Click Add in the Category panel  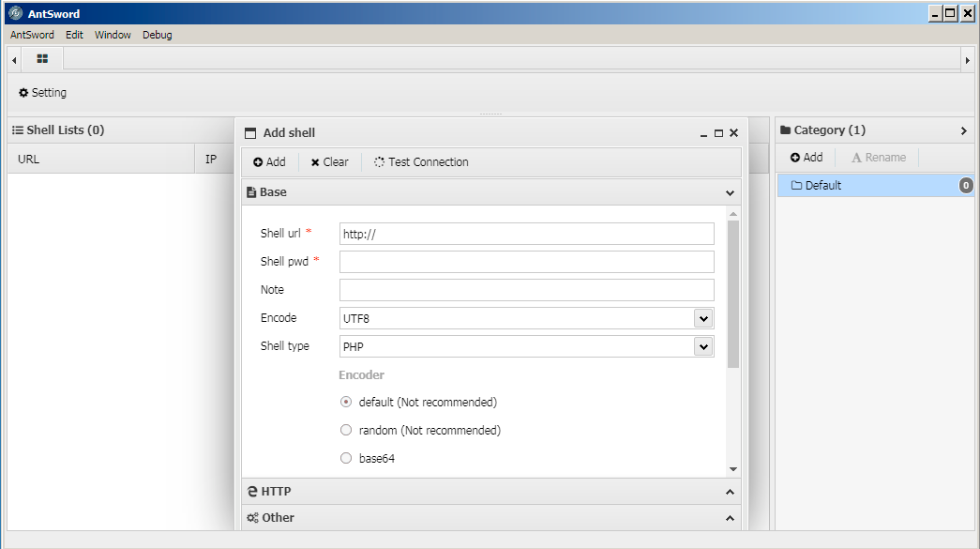tap(807, 158)
